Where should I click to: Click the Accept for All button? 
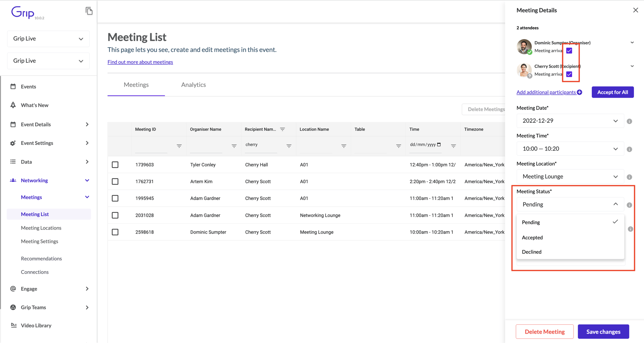tap(613, 92)
